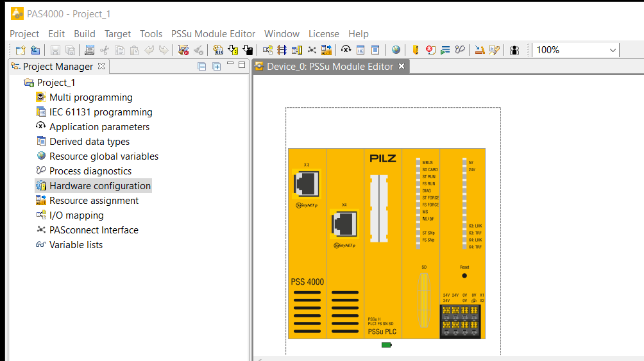Click the red X note toolbar icon
The height and width of the screenshot is (361, 644).
pyautogui.click(x=430, y=50)
